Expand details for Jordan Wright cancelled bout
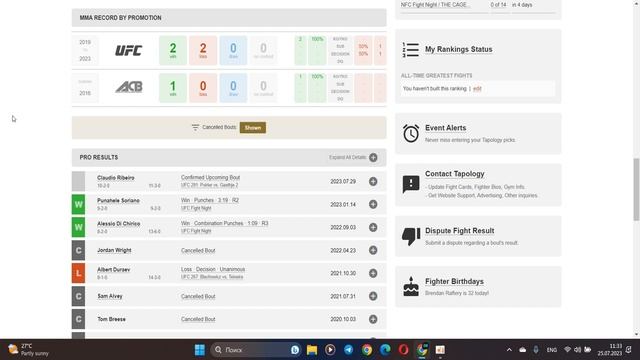 (373, 250)
